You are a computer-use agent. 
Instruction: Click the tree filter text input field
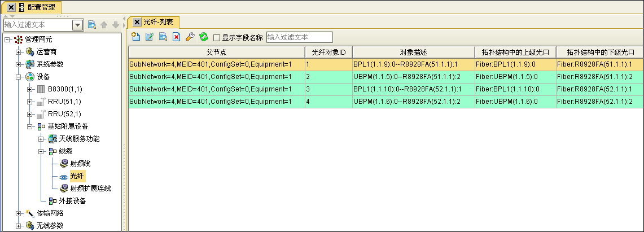[37, 25]
